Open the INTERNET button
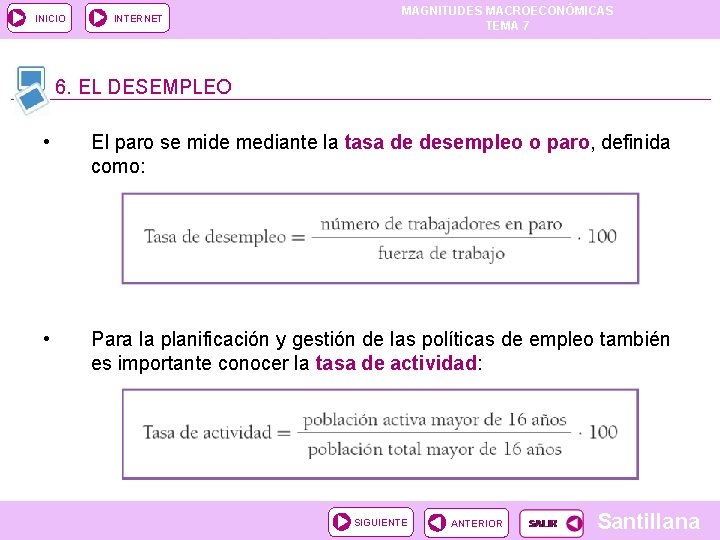720x540 pixels. pyautogui.click(x=127, y=18)
